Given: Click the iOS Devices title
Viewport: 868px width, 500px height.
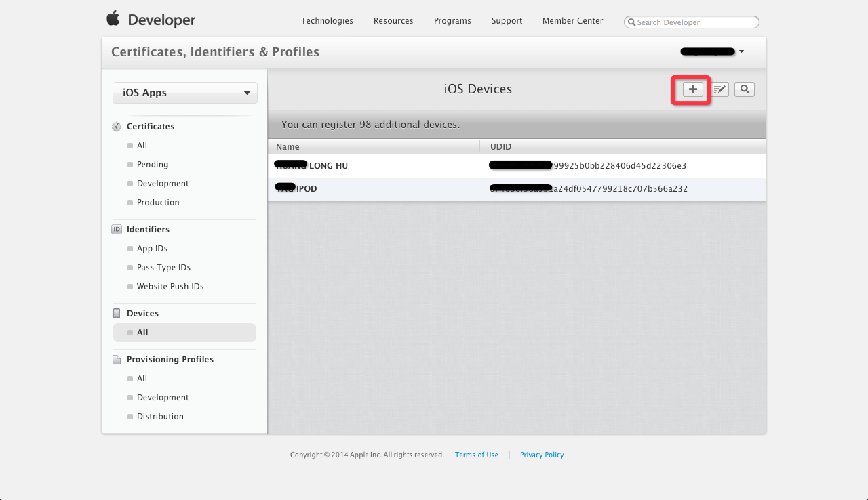Looking at the screenshot, I should coord(478,89).
